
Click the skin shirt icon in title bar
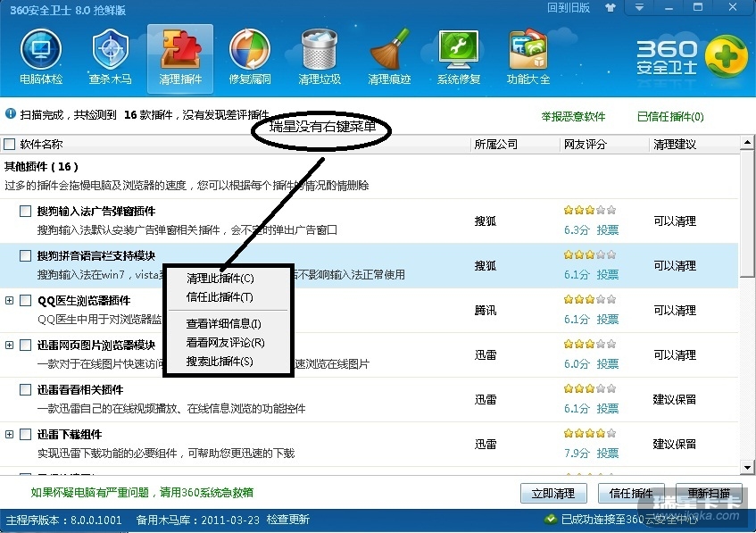[611, 8]
